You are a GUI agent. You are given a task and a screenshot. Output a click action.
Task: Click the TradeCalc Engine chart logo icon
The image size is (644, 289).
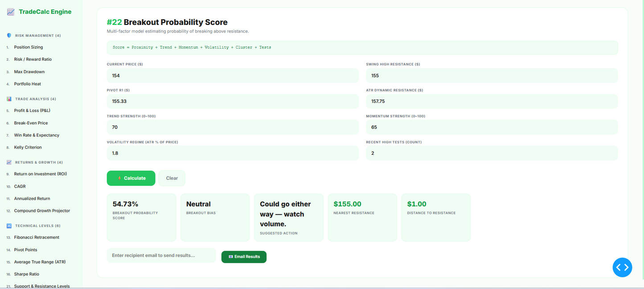point(11,12)
